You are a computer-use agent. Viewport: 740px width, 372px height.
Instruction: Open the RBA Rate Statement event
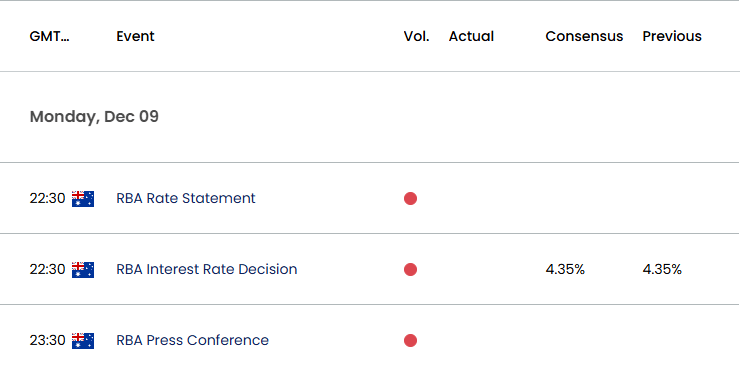[x=185, y=198]
